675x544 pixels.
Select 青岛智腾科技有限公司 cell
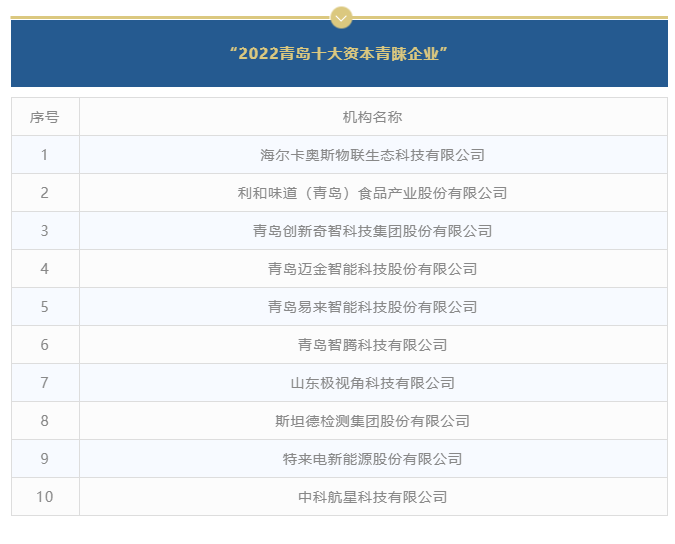tap(373, 345)
